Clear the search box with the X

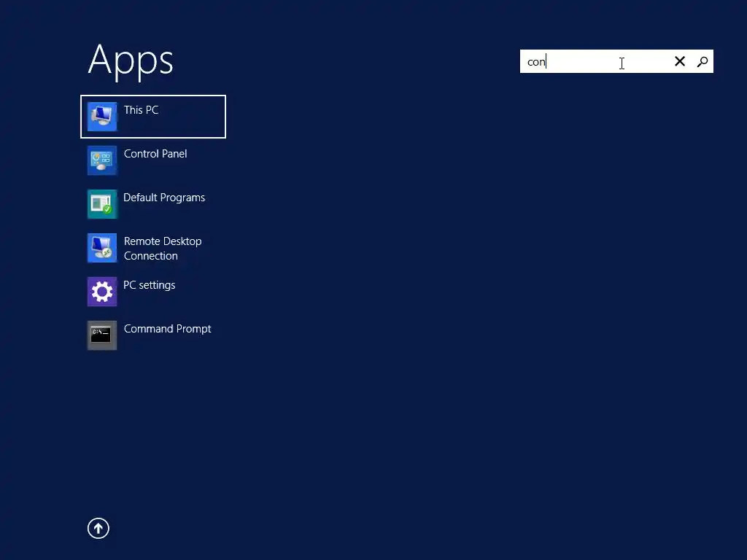[x=680, y=61]
